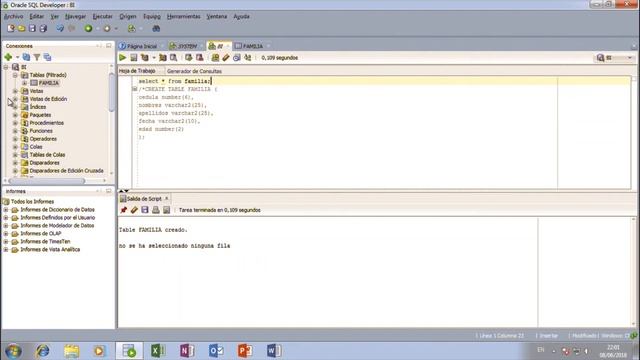Select the Hoja de Trabajo tab
This screenshot has width=640, height=360.
(137, 71)
